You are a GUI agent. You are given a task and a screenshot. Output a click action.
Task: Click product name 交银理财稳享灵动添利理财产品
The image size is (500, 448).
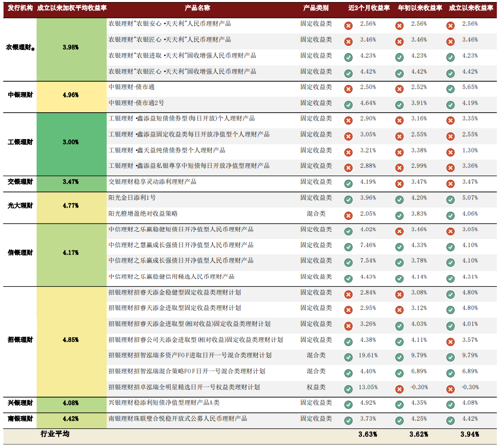pyautogui.click(x=153, y=182)
